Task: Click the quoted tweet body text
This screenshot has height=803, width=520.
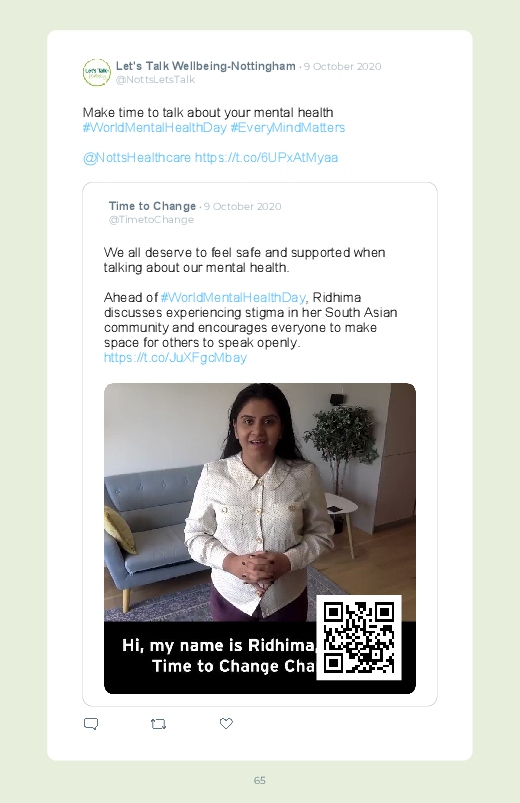Action: point(251,298)
